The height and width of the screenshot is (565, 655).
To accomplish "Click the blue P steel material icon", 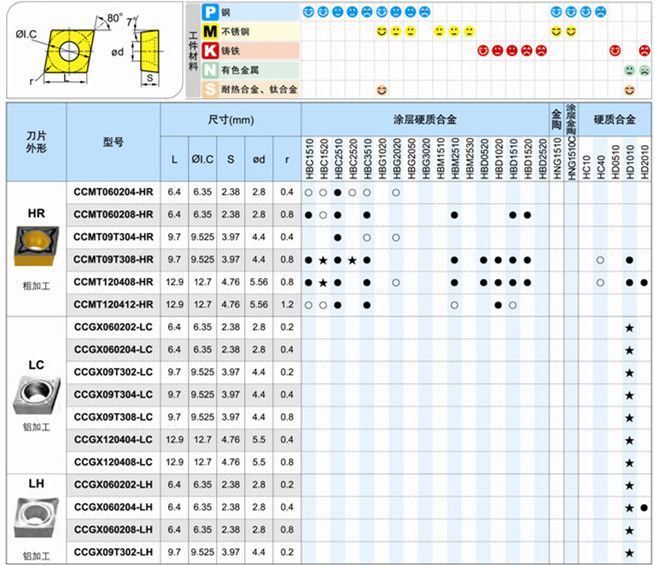I will pos(210,13).
